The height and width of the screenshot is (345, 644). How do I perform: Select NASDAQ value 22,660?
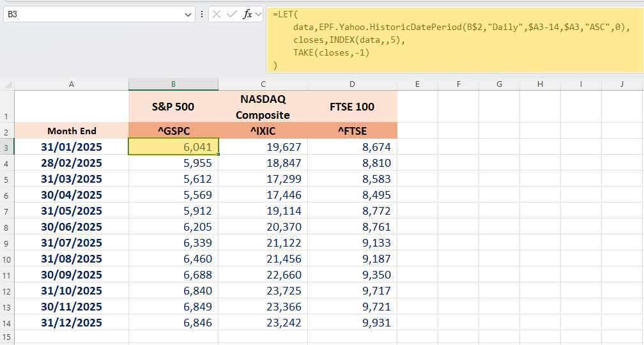[263, 275]
